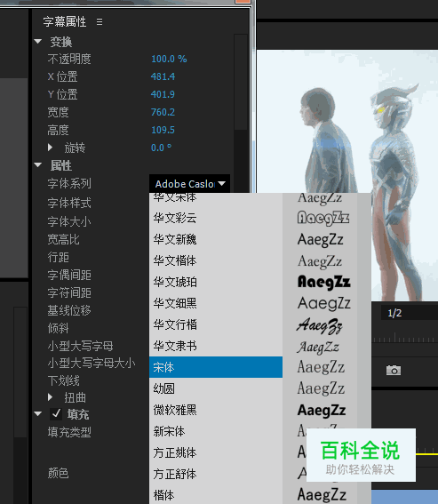Click the camera export frame icon
438x504 pixels.
[x=394, y=370]
